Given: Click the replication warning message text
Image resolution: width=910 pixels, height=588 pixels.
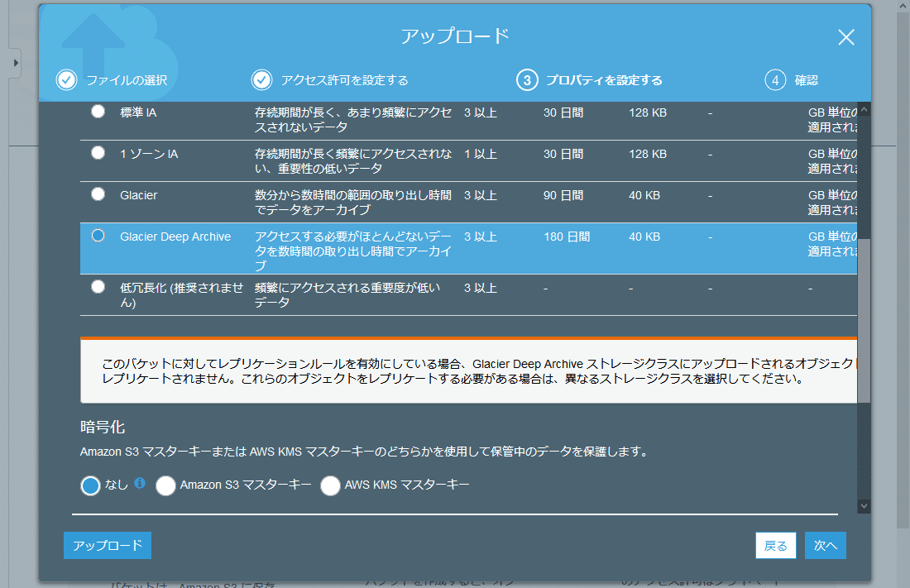Looking at the screenshot, I should pyautogui.click(x=478, y=371).
